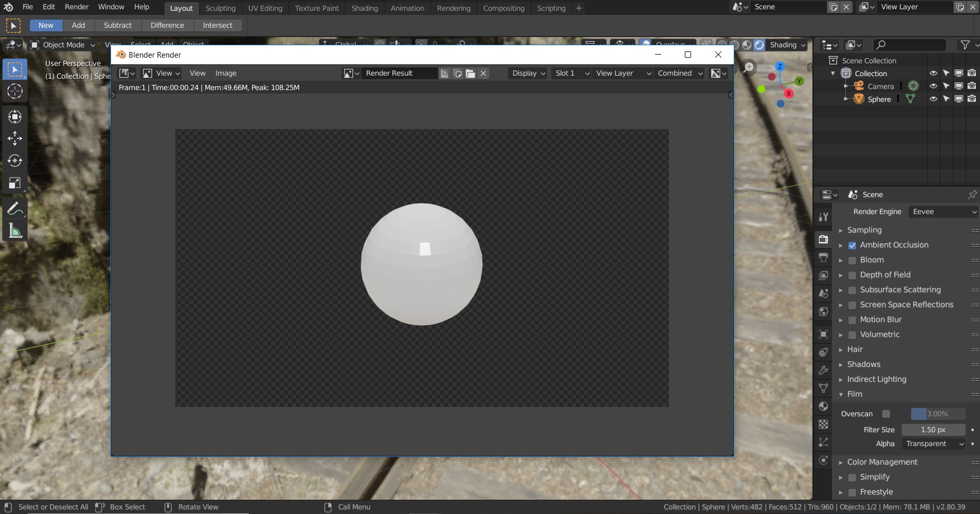Image resolution: width=980 pixels, height=514 pixels.
Task: Hide the Camera with its eye icon
Action: click(933, 86)
